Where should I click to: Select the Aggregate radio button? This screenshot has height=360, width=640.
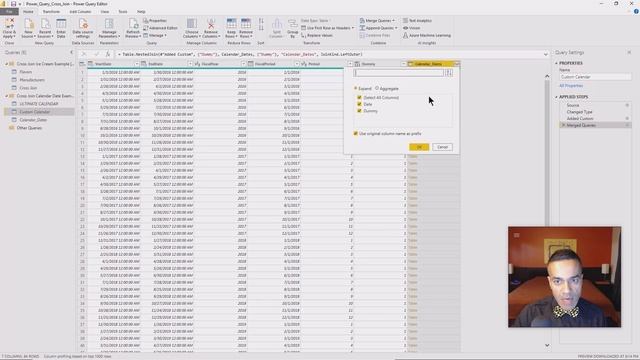377,88
